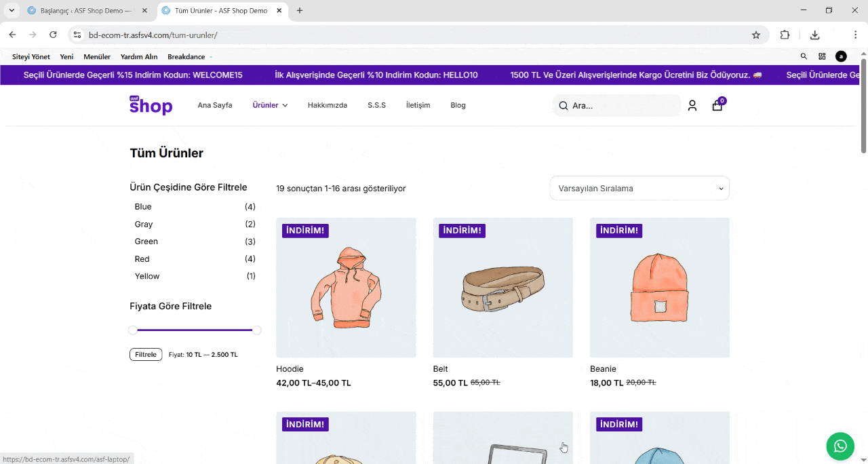Open the shopping cart icon
This screenshot has width=868, height=464.
(x=717, y=106)
